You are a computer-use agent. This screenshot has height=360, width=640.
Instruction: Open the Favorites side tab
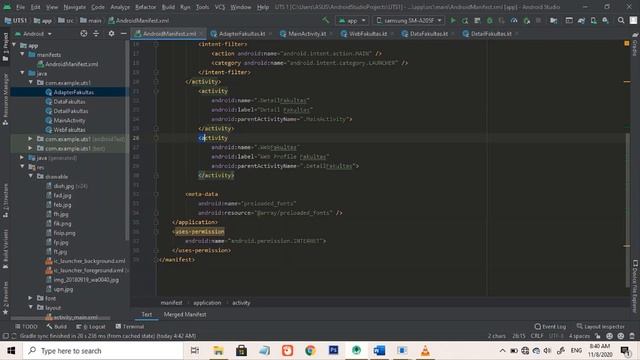[5, 298]
